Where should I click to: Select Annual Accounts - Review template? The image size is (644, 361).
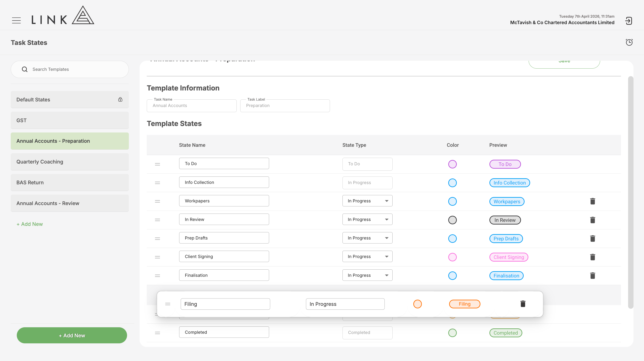pos(70,203)
